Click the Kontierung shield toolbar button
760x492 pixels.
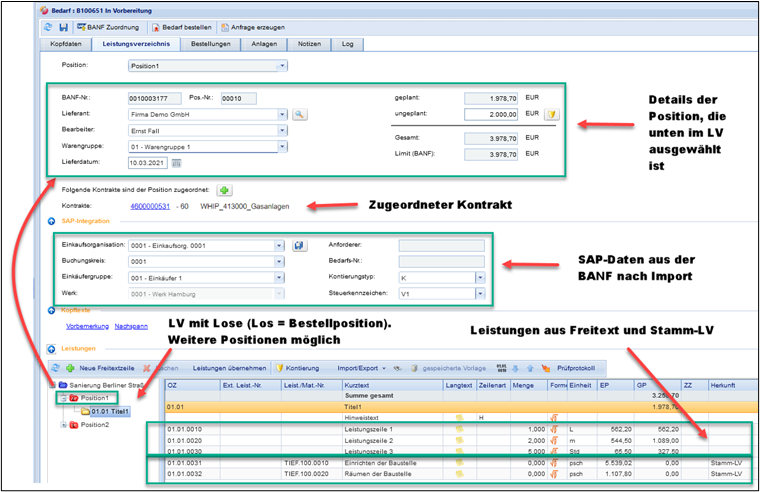click(x=297, y=367)
